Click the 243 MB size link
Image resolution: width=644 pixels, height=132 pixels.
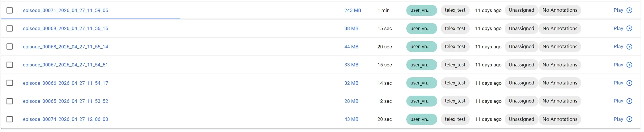pyautogui.click(x=353, y=10)
